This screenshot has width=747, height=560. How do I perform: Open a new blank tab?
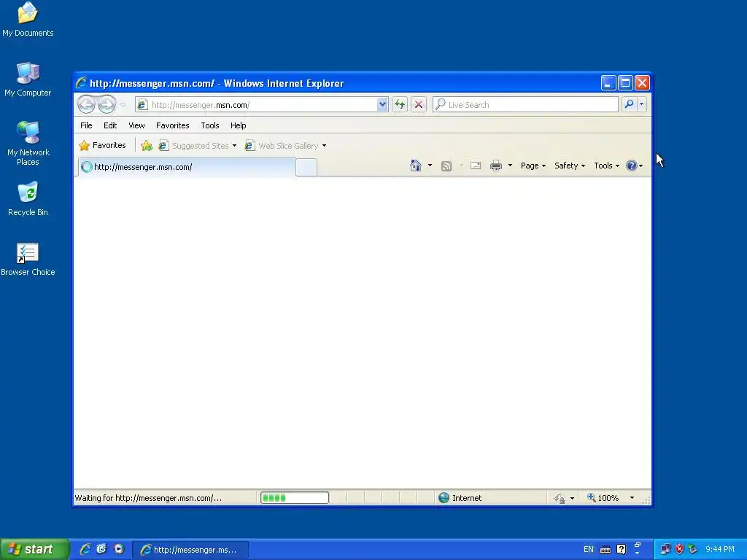click(x=306, y=167)
